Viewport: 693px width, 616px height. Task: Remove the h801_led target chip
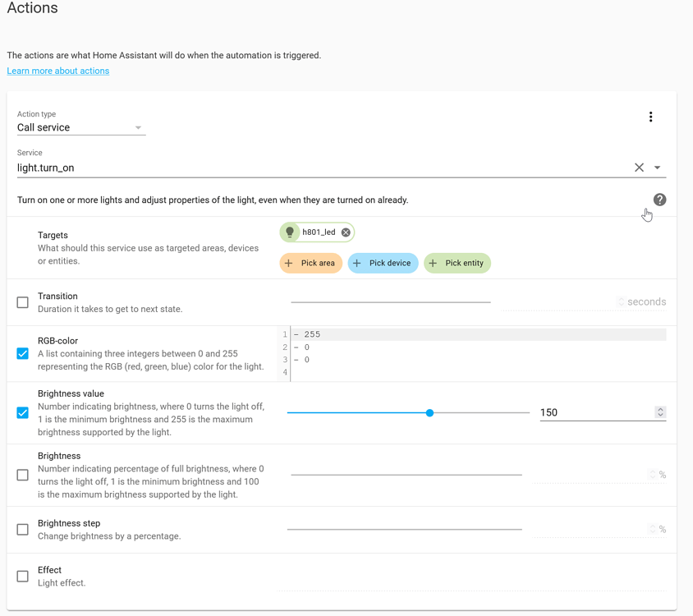click(x=346, y=232)
